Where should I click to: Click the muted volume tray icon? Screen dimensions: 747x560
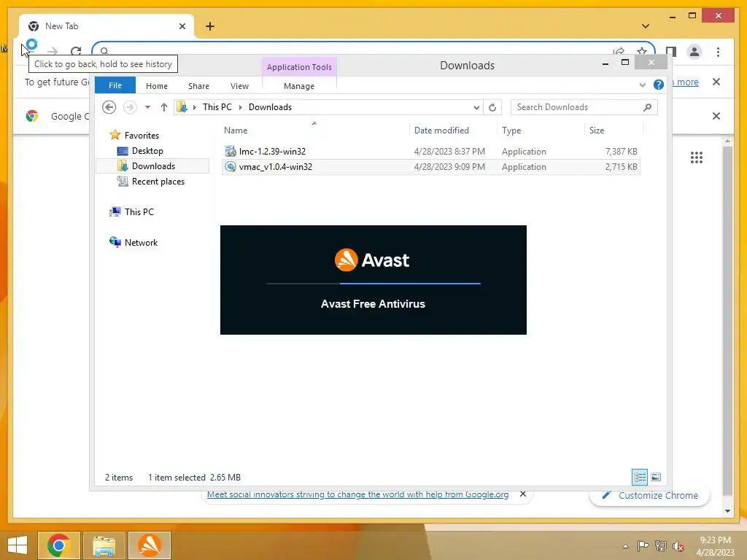coord(678,546)
